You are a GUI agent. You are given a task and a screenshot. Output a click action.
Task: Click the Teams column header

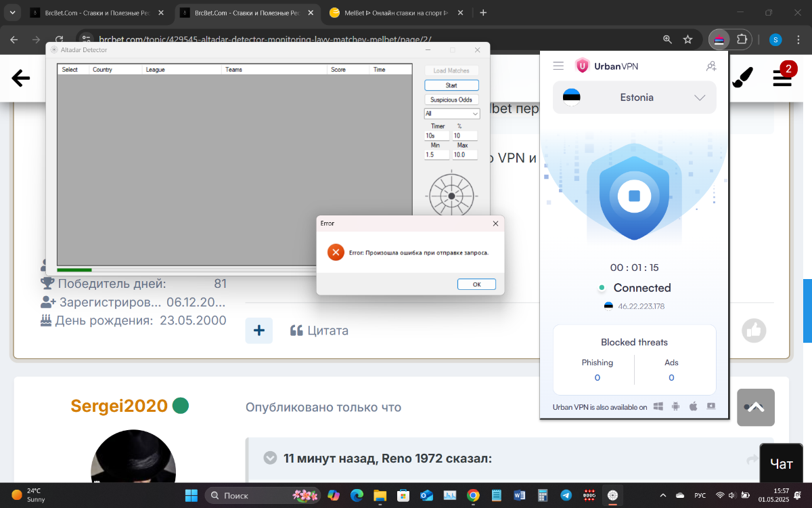coord(275,69)
